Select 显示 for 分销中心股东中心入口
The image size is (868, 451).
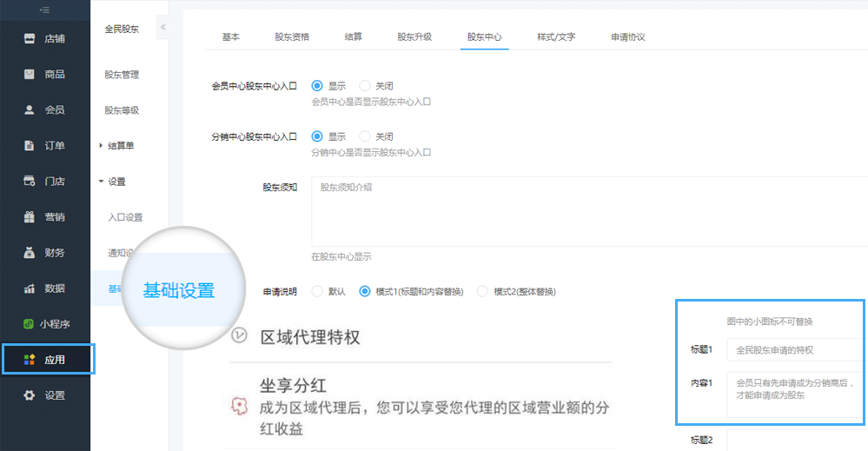coord(317,136)
